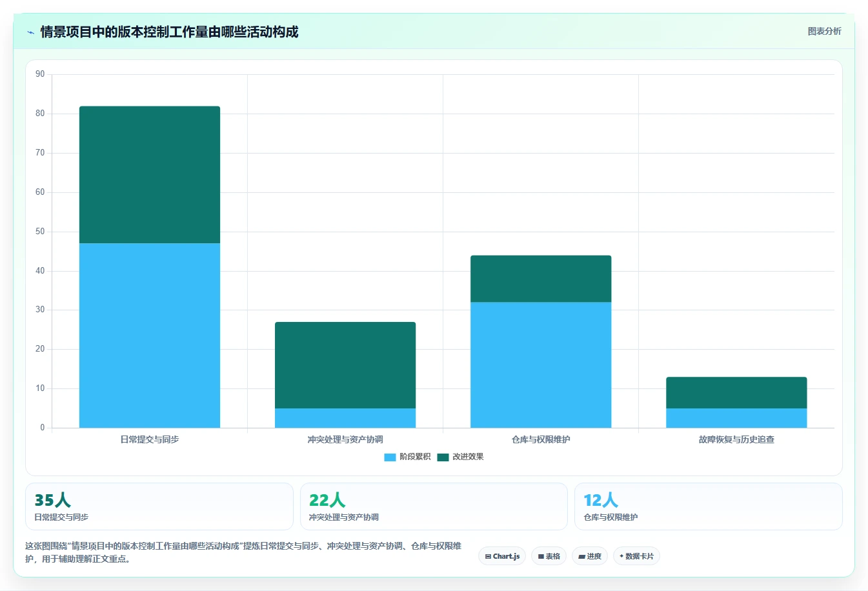
Task: Click the blue bar segment for 仓库与权限维护
Action: point(541,365)
